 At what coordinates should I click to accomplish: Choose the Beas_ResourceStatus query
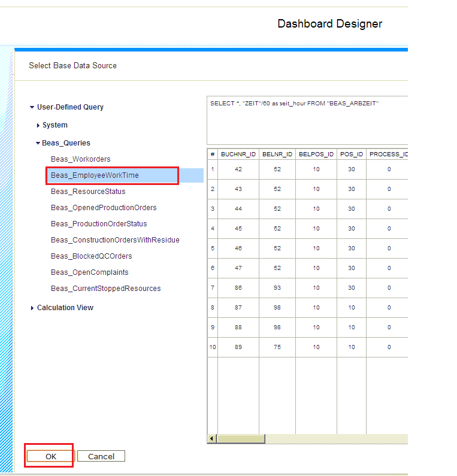(88, 192)
